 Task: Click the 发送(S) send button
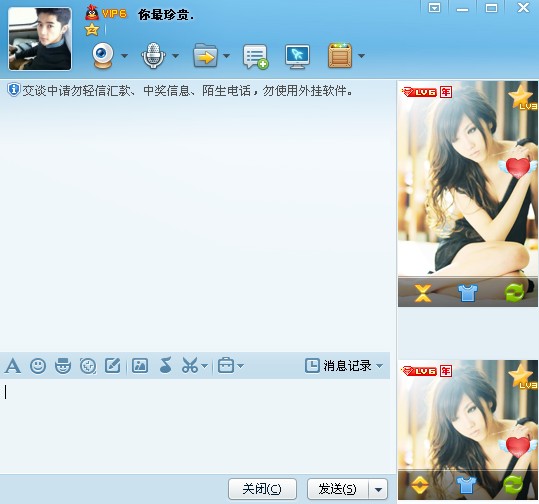pyautogui.click(x=338, y=489)
